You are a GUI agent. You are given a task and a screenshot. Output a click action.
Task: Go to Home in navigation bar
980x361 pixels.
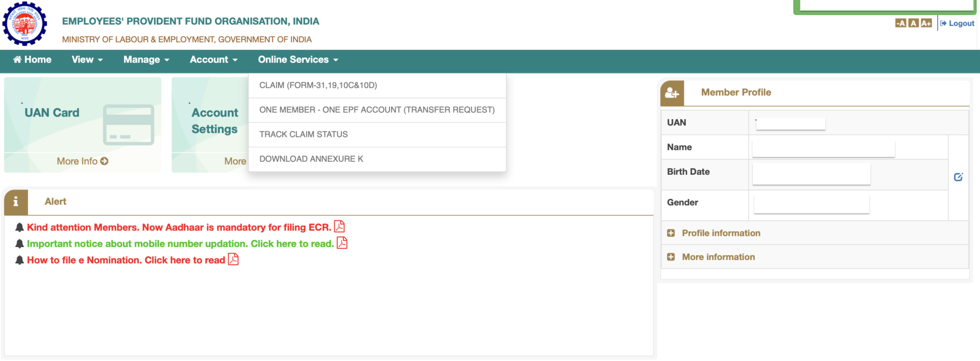click(32, 60)
